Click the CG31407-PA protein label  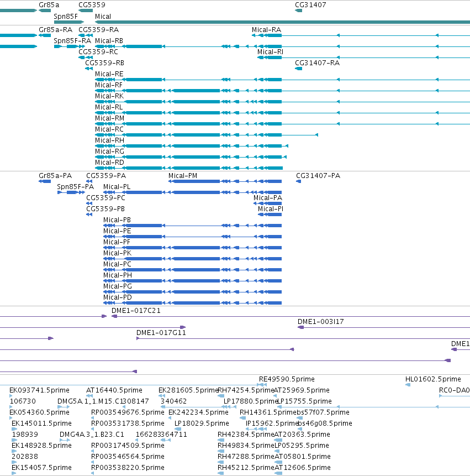click(318, 176)
